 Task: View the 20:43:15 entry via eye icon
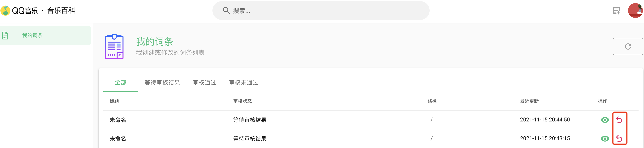(605, 138)
